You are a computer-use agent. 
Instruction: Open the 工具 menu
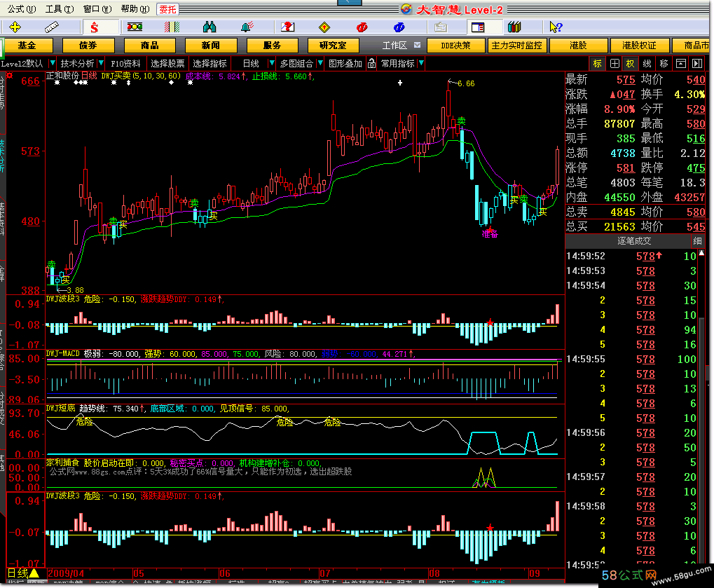59,9
